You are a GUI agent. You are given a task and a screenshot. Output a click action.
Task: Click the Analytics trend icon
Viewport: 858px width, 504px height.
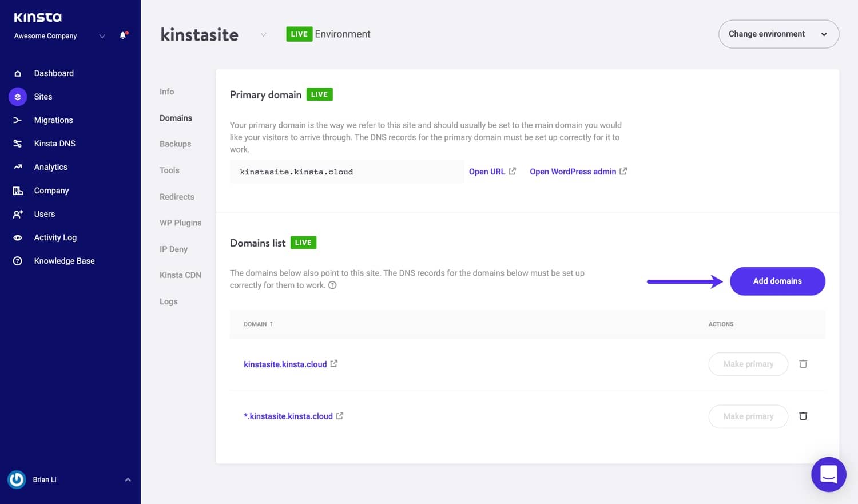[x=18, y=167]
